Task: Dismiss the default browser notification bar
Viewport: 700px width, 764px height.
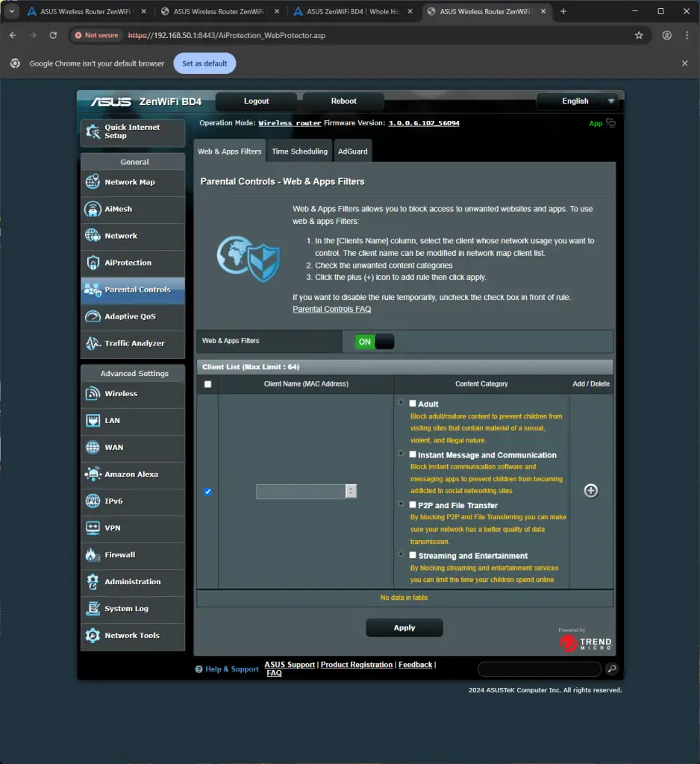Action: (x=685, y=63)
